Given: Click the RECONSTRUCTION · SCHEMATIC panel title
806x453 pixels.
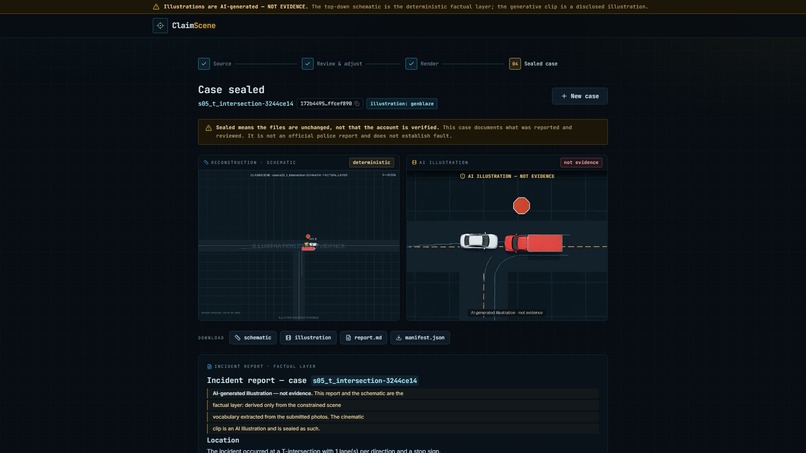Looking at the screenshot, I should click(x=253, y=162).
